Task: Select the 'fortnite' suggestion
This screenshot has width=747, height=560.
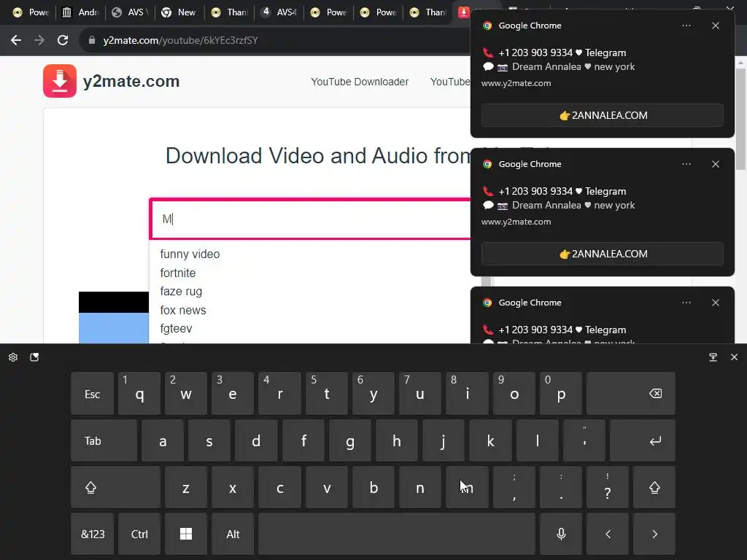Action: 178,273
